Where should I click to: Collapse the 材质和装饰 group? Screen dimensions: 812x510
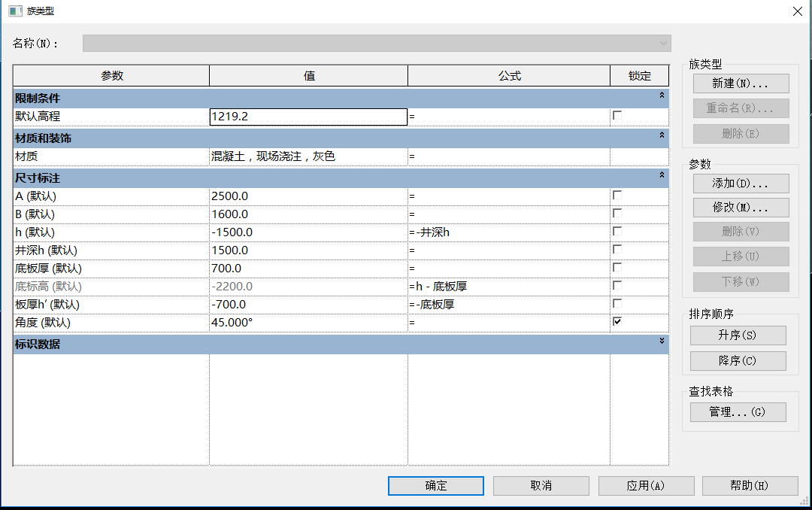click(x=662, y=135)
